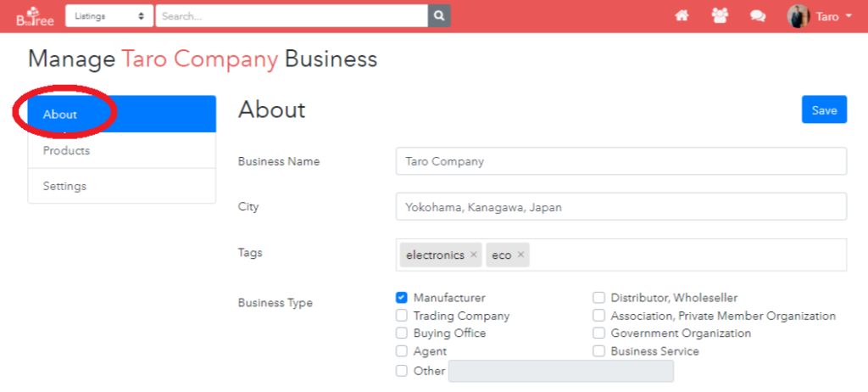Select the About sidebar item

(122, 115)
